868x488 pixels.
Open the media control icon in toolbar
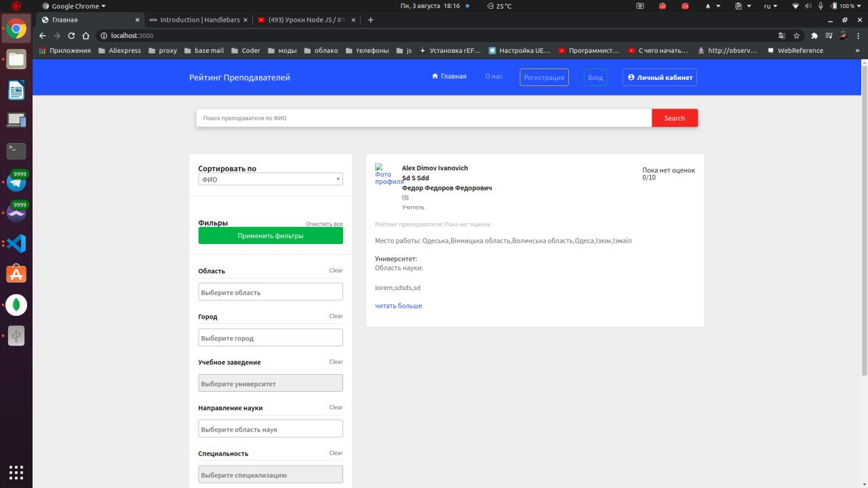[829, 36]
